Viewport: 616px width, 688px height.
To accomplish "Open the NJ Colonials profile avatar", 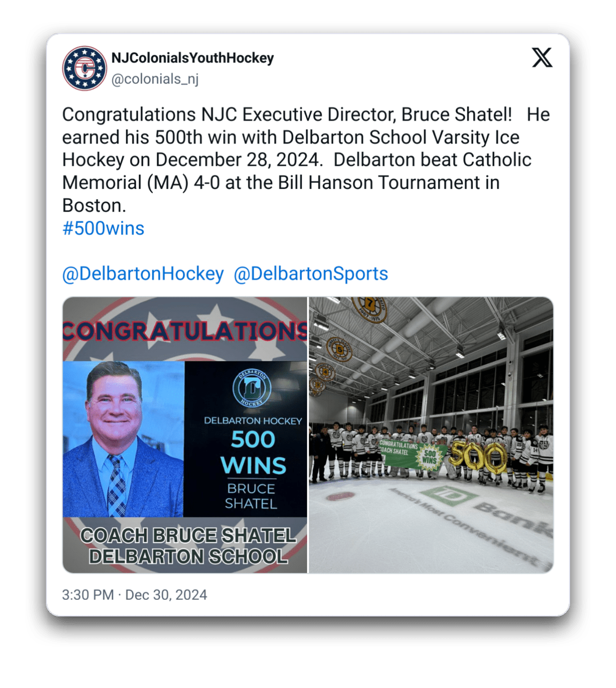I will [x=84, y=68].
